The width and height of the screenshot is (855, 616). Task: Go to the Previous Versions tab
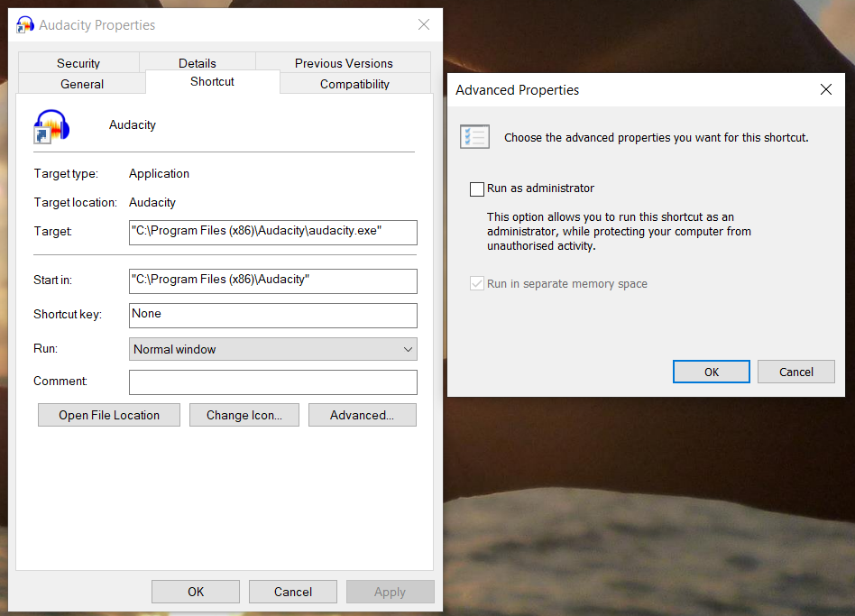(344, 63)
